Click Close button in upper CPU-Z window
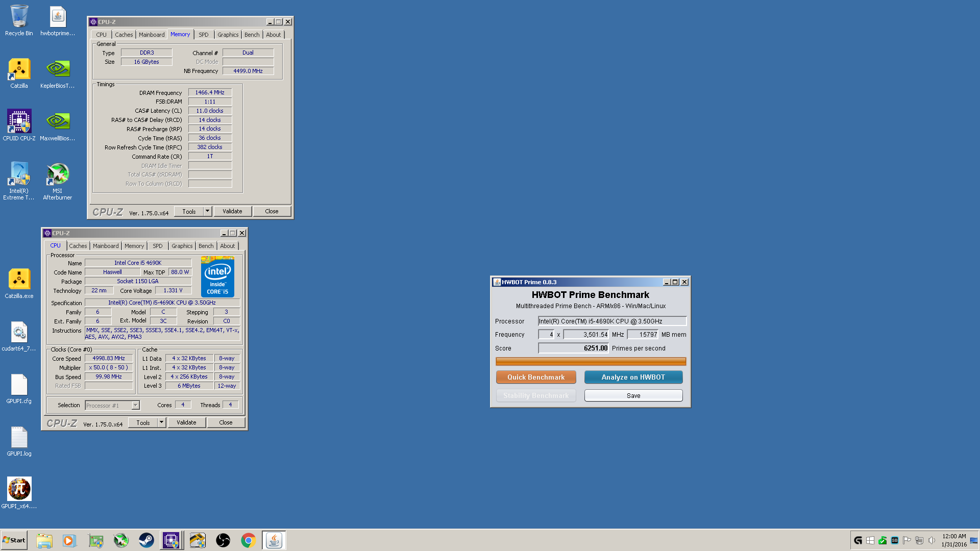This screenshot has width=980, height=551. click(272, 211)
